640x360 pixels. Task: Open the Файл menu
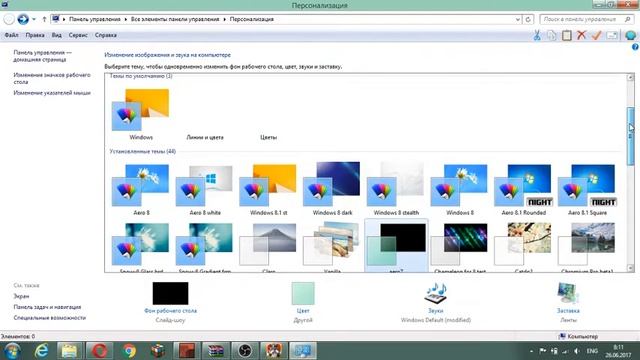point(11,35)
